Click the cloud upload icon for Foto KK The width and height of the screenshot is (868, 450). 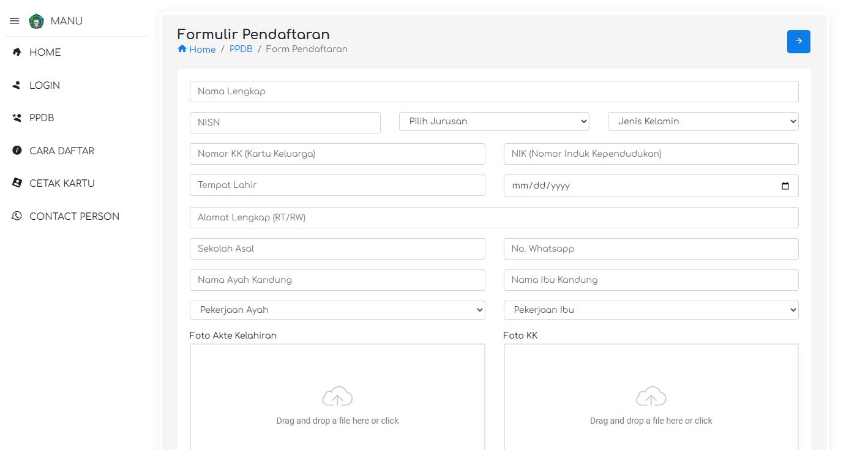point(651,397)
